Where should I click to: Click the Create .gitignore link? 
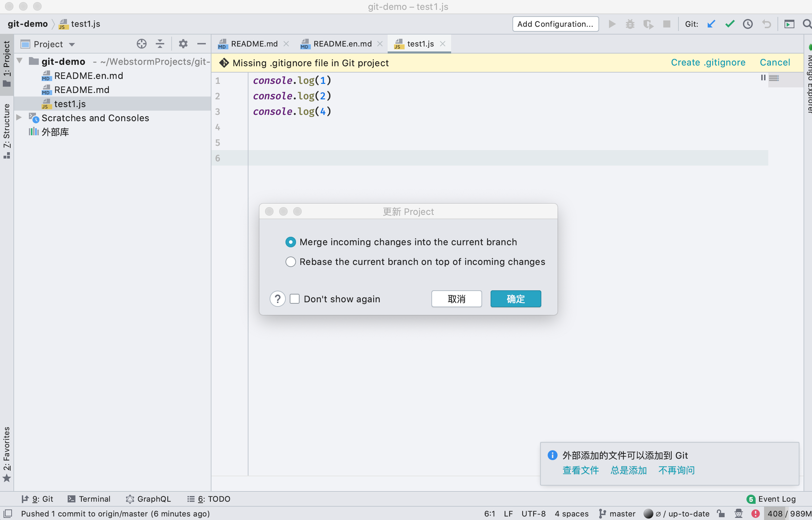coord(708,62)
